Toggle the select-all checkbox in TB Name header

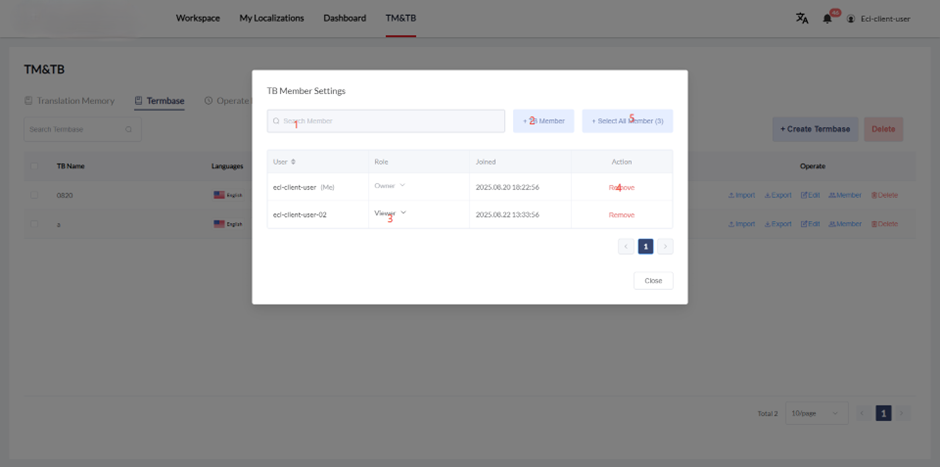click(x=35, y=166)
